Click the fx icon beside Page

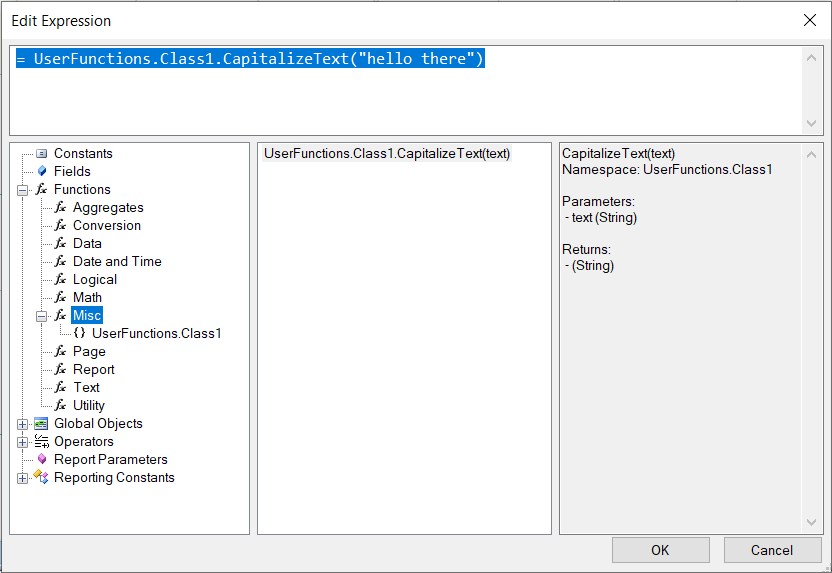pos(60,351)
